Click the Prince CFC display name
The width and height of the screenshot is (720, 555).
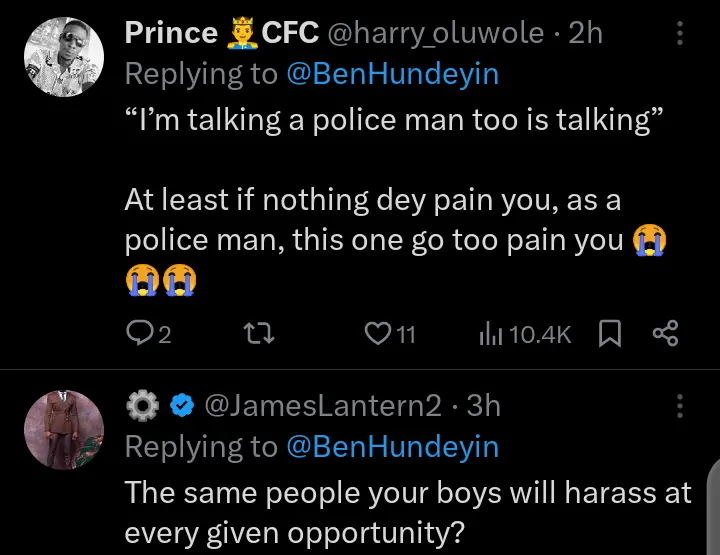218,33
